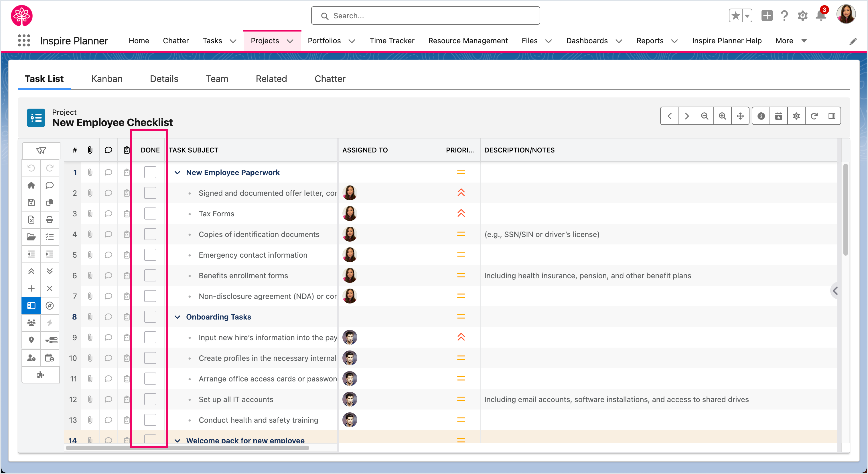Click the refresh icon in project toolbar
The image size is (868, 474).
coord(814,116)
